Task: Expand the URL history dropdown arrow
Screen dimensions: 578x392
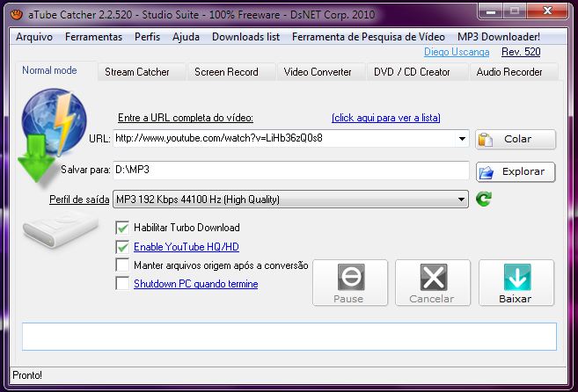Action: click(462, 139)
